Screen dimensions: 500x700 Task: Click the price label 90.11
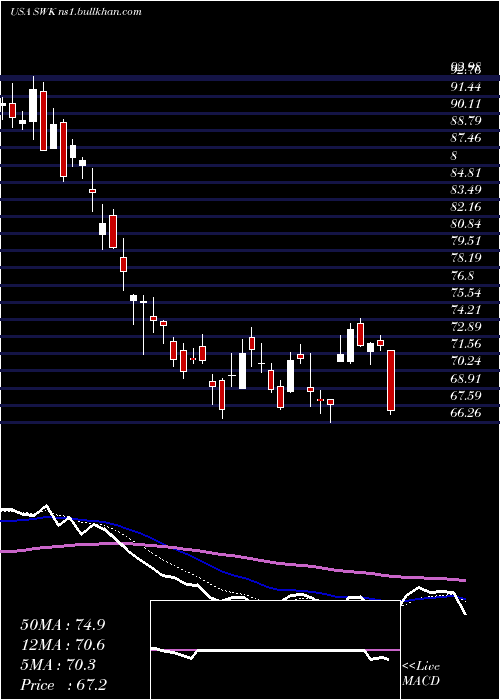[466, 104]
